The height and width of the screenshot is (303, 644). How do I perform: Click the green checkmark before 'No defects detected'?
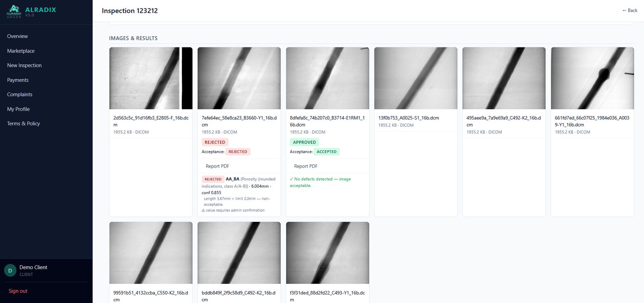(291, 179)
